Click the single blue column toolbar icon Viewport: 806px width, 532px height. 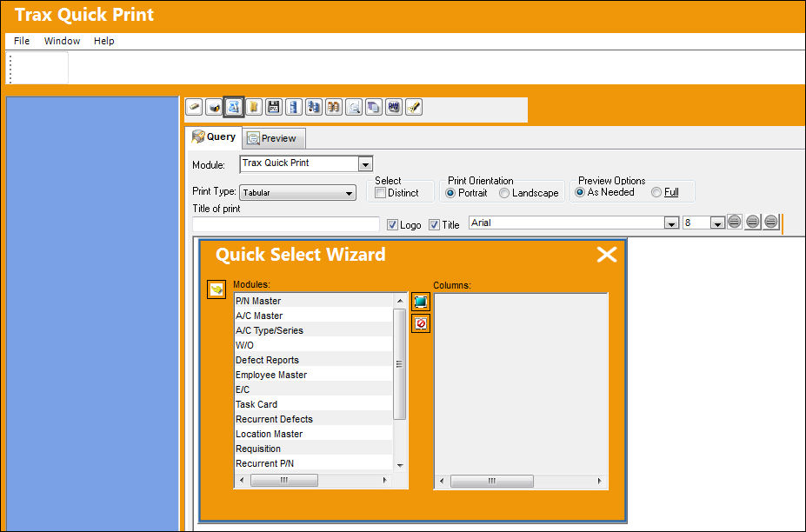point(294,108)
